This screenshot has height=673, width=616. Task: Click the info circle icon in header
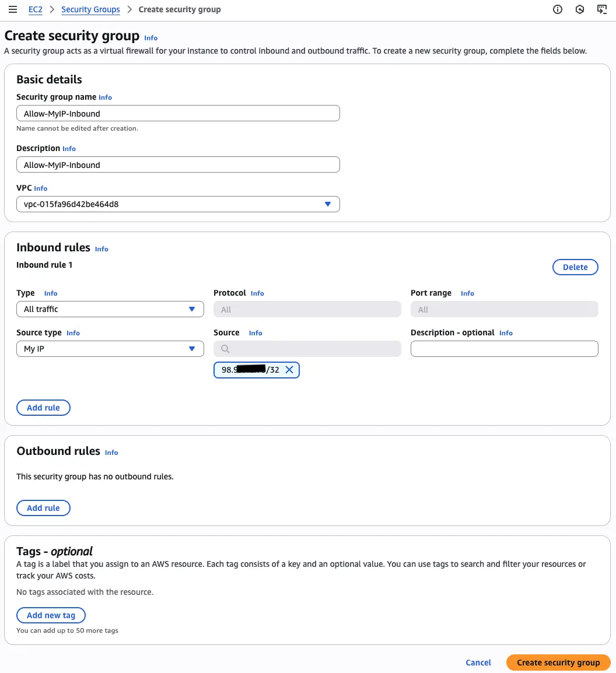point(558,9)
